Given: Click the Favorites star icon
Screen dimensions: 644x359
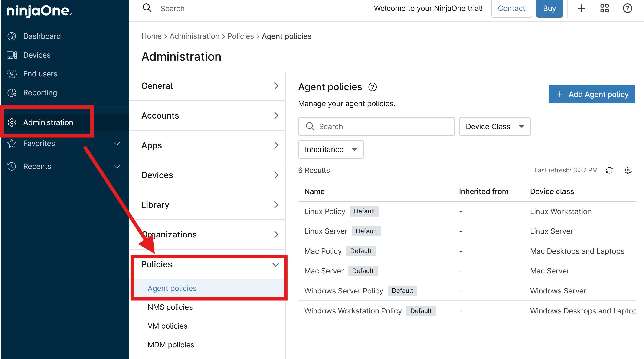Looking at the screenshot, I should 12,143.
